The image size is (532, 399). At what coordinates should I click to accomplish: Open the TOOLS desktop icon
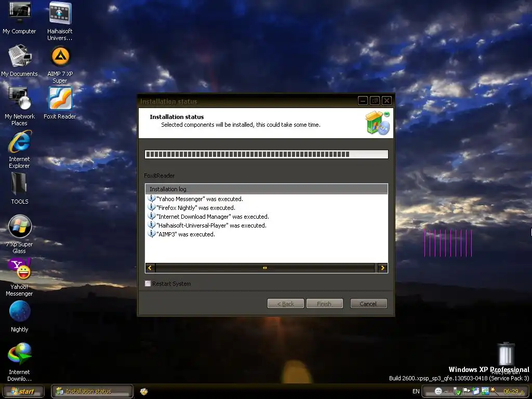coord(19,188)
